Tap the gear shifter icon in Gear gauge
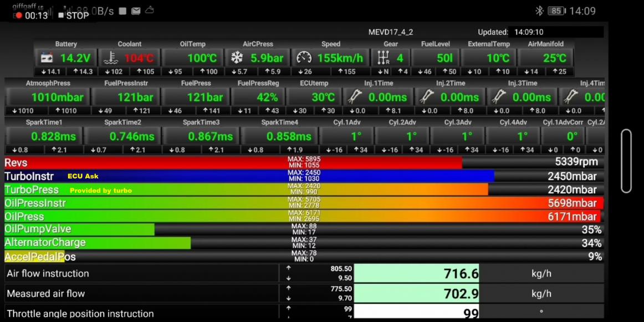 (382, 58)
